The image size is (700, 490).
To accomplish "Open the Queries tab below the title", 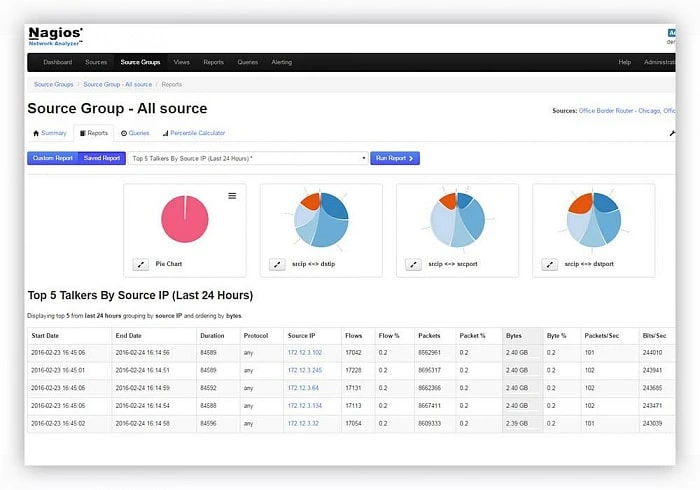I will coord(135,133).
